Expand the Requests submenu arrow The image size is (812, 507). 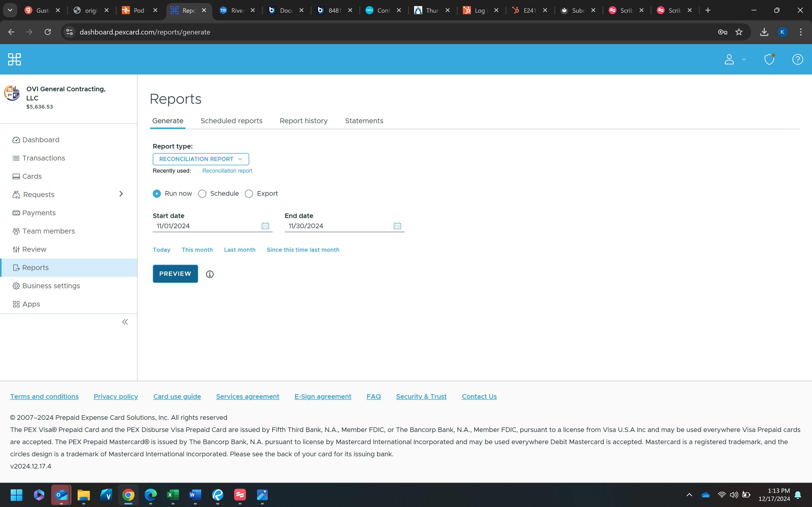(x=121, y=194)
